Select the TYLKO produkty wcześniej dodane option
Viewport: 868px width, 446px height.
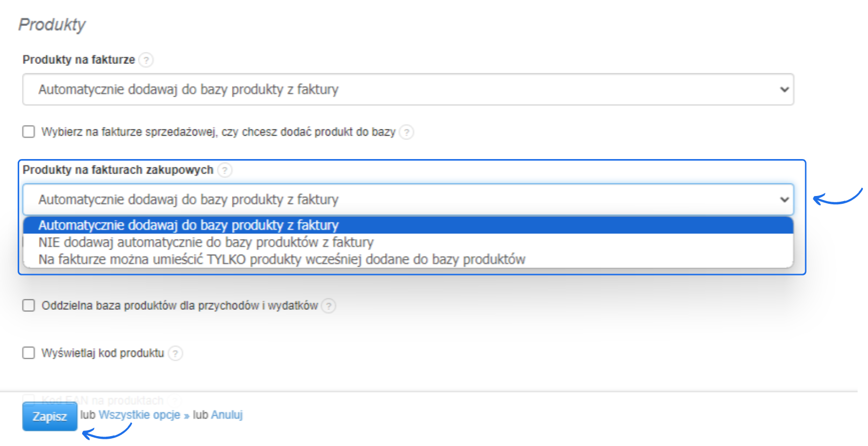point(281,259)
